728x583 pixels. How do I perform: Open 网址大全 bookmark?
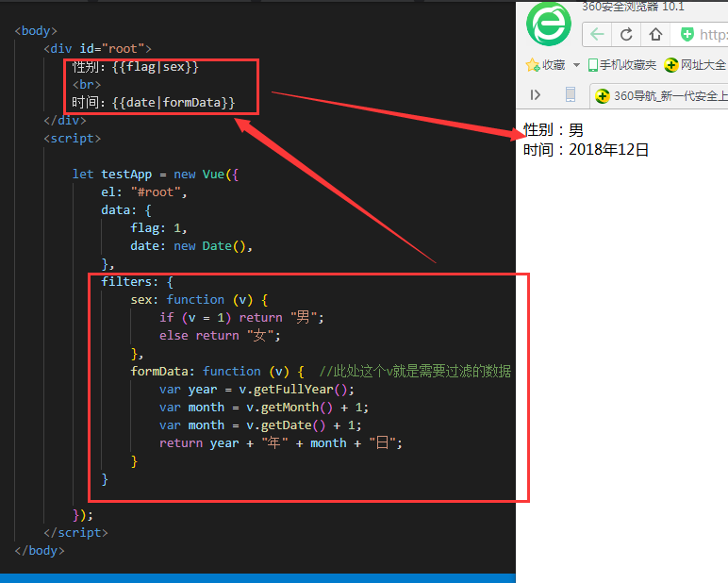coord(695,65)
